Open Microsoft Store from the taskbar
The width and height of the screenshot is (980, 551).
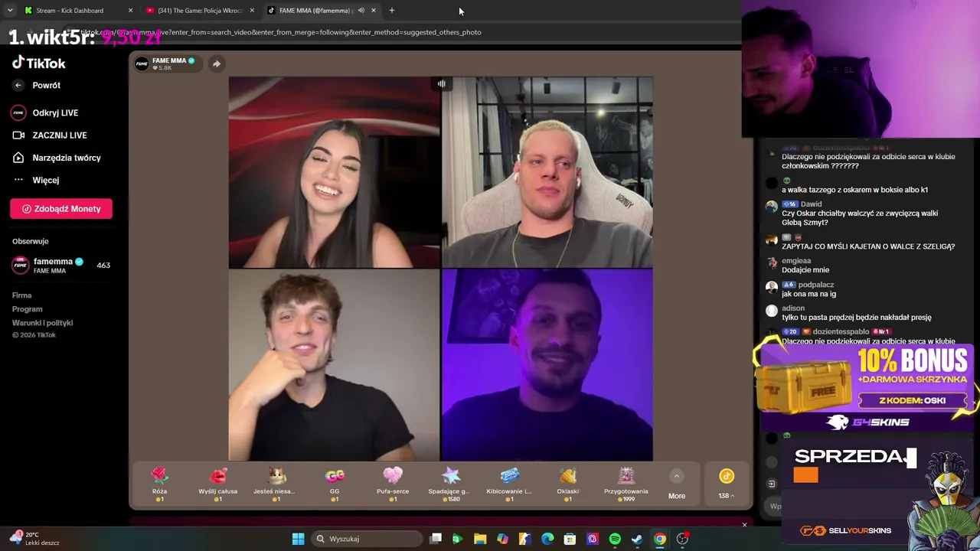coord(570,539)
